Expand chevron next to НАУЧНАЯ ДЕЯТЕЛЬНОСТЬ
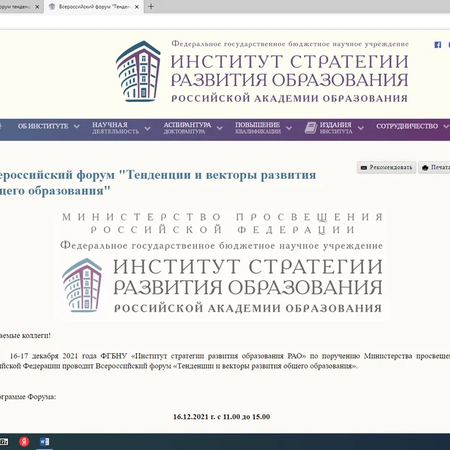Viewport: 450px width, 450px height. coord(147,128)
